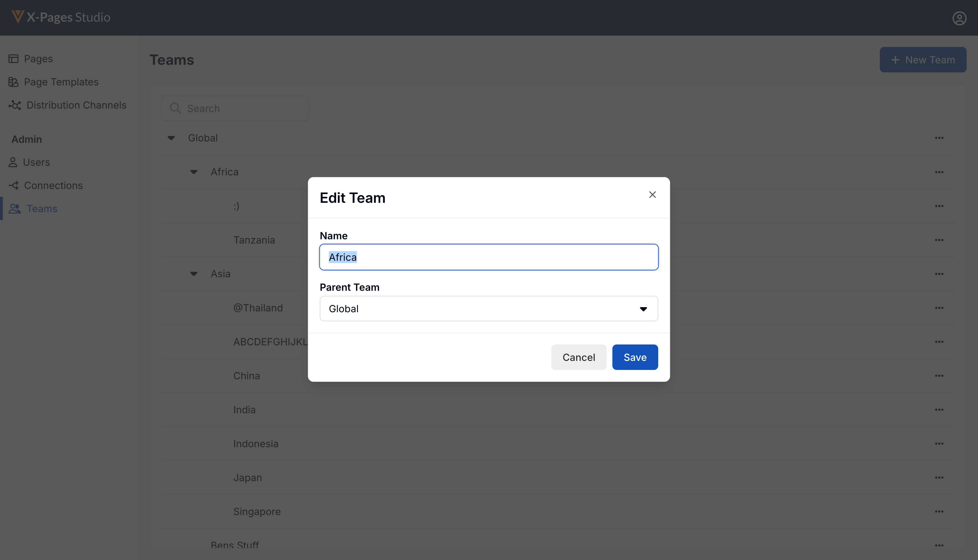
Task: Open Distribution Channels
Action: 76,105
